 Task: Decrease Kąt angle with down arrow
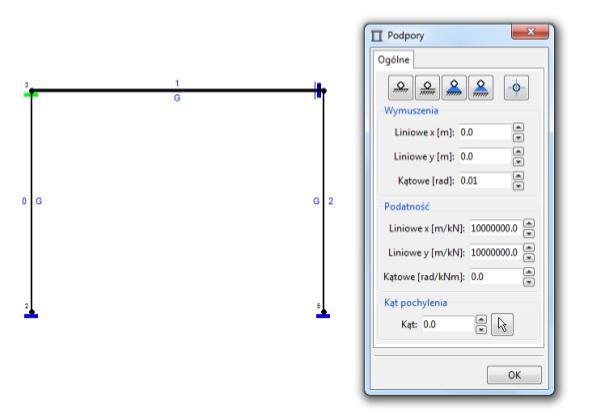[481, 329]
